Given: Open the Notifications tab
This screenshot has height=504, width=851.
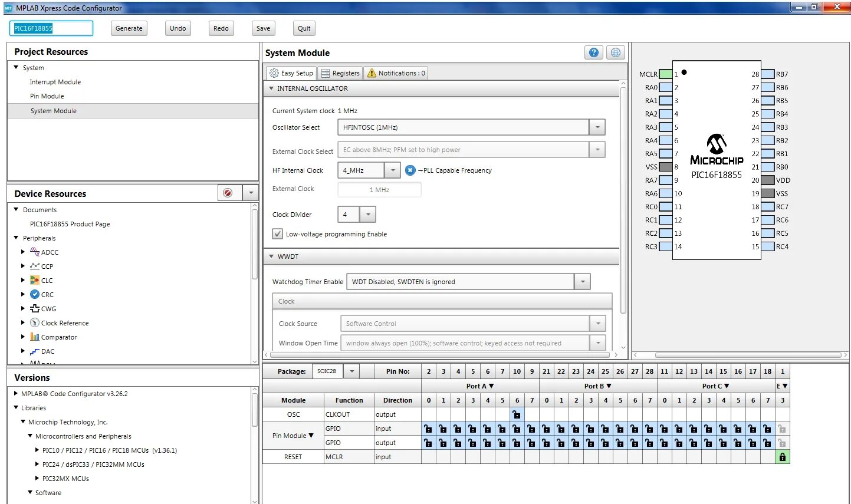Looking at the screenshot, I should click(x=396, y=73).
